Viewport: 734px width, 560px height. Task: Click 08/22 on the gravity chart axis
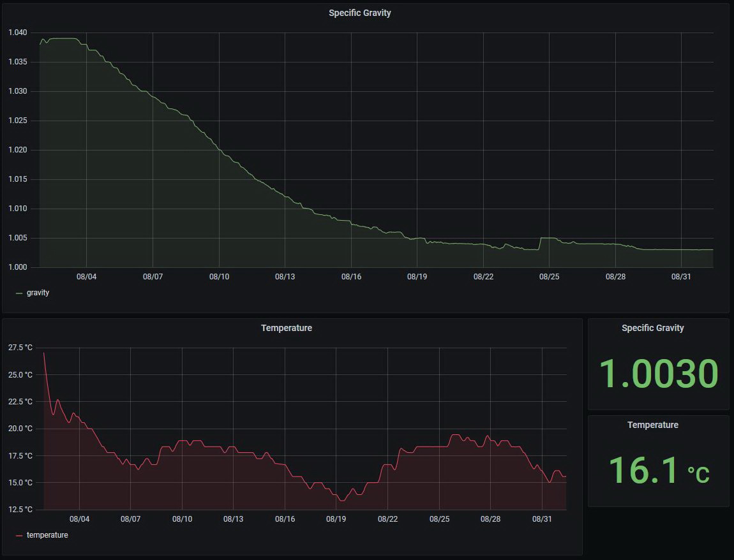point(484,276)
